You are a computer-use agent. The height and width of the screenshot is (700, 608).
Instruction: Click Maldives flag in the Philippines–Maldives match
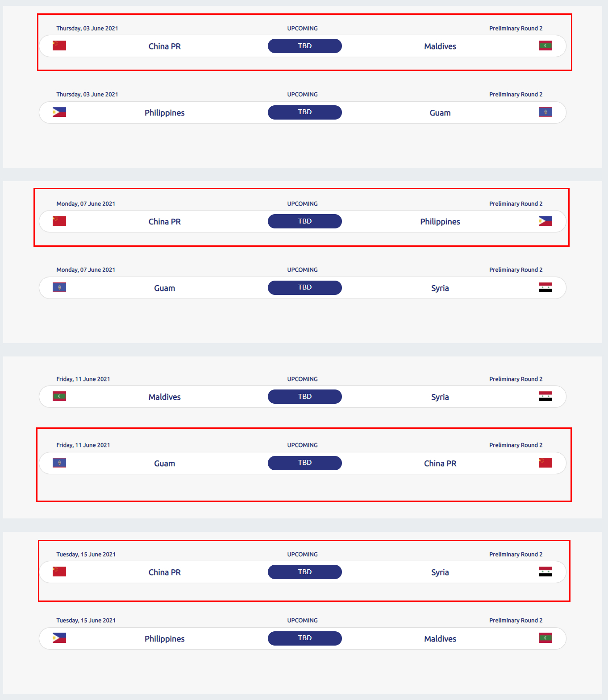pos(545,638)
